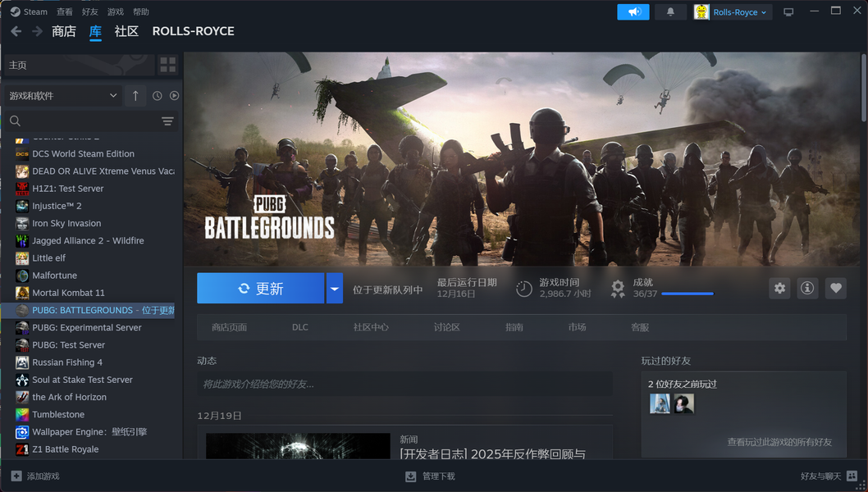Click the activity post input field
The image size is (868, 492).
pos(404,384)
